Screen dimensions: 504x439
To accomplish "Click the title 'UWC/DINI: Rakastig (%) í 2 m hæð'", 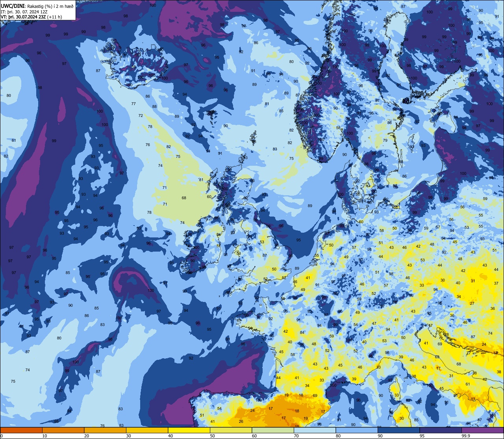I will [x=37, y=6].
